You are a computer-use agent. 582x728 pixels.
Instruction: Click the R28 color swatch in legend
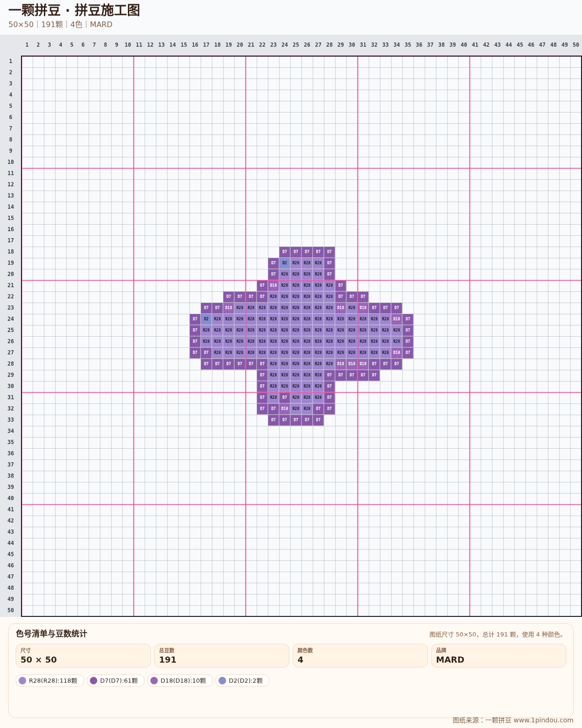[x=22, y=680]
